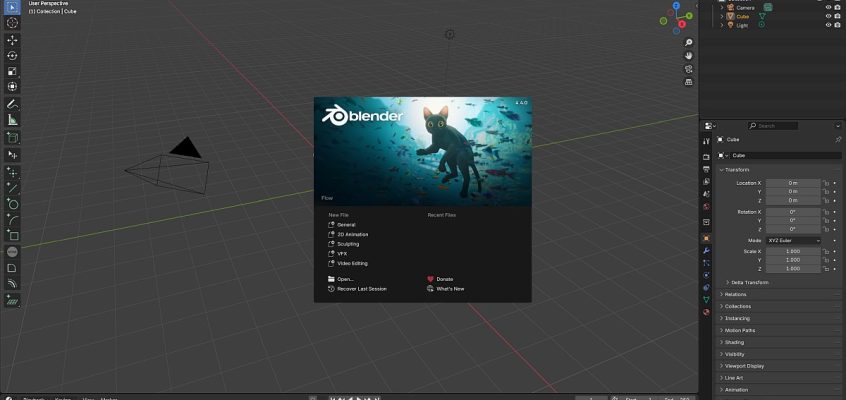The width and height of the screenshot is (846, 400).
Task: Select the Scale tool
Action: tap(12, 71)
